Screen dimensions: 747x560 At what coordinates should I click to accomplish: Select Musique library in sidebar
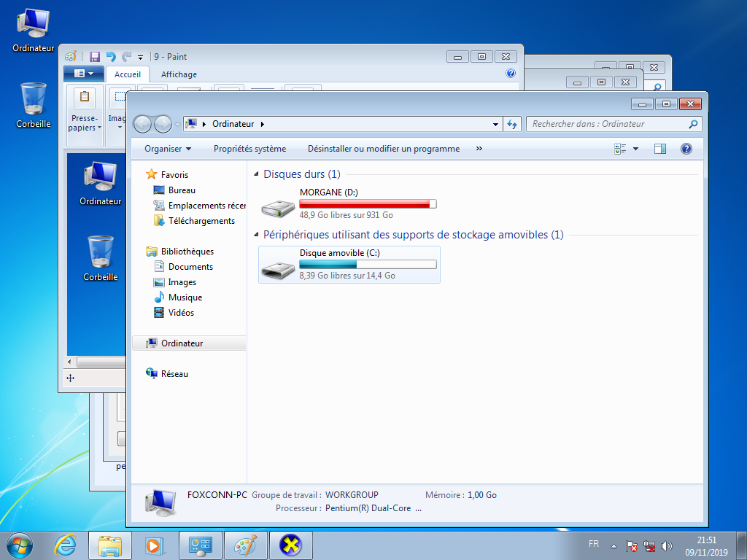[x=185, y=297]
